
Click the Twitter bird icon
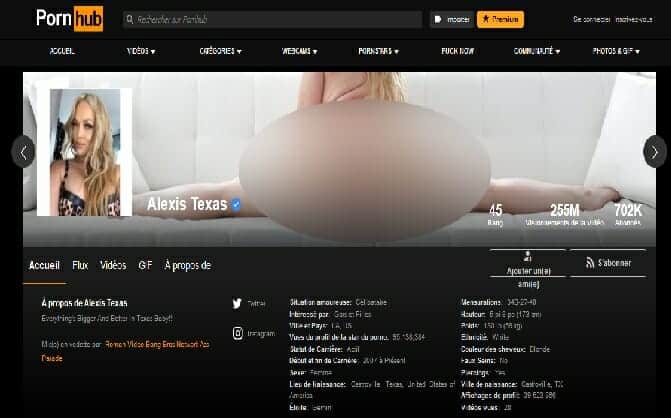[x=237, y=303]
